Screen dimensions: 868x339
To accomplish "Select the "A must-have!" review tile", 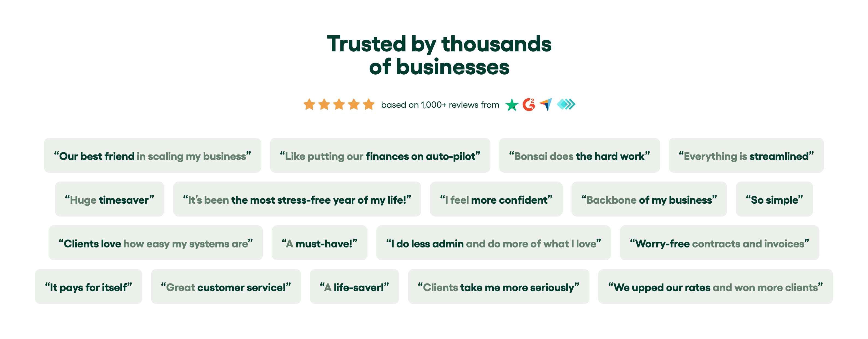I will (319, 243).
